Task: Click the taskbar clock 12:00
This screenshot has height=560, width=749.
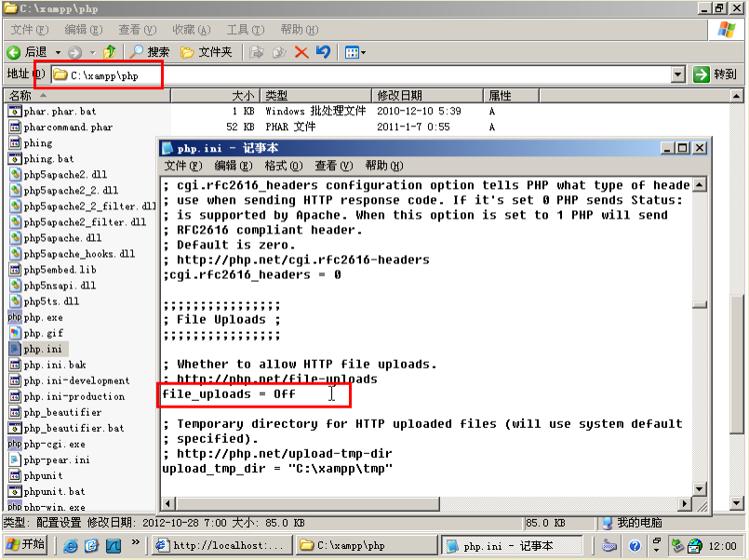Action: [722, 546]
